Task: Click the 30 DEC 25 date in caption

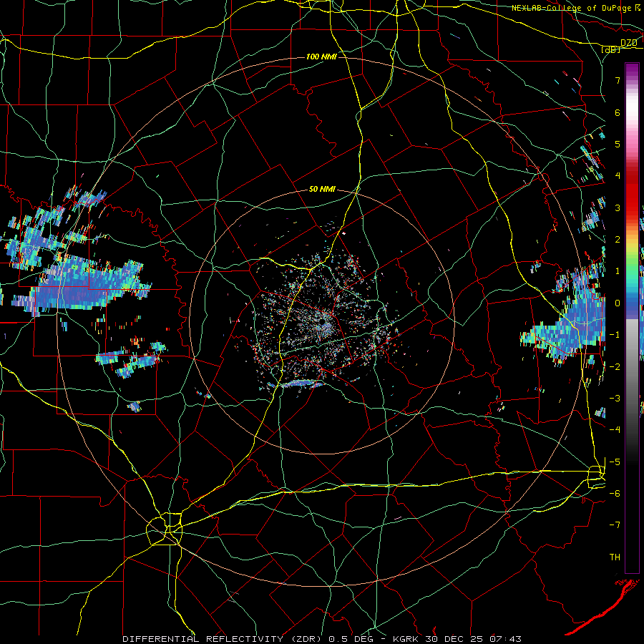Action: (454, 639)
